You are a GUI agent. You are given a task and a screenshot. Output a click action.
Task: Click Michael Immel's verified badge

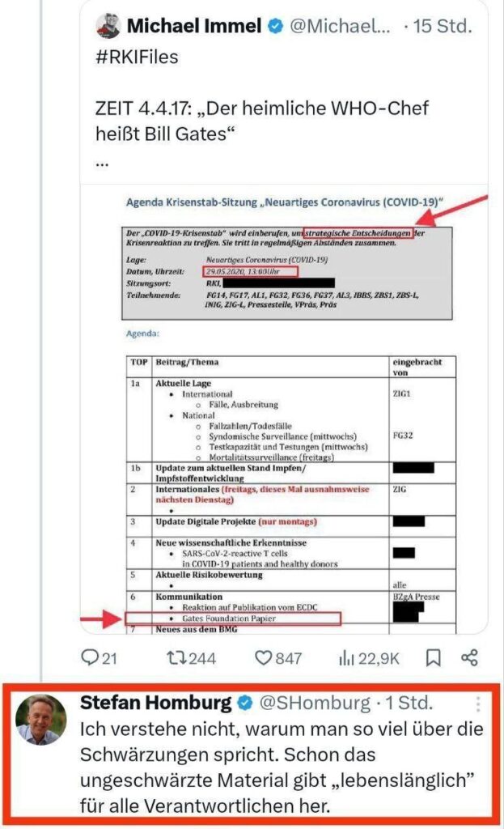pos(275,27)
